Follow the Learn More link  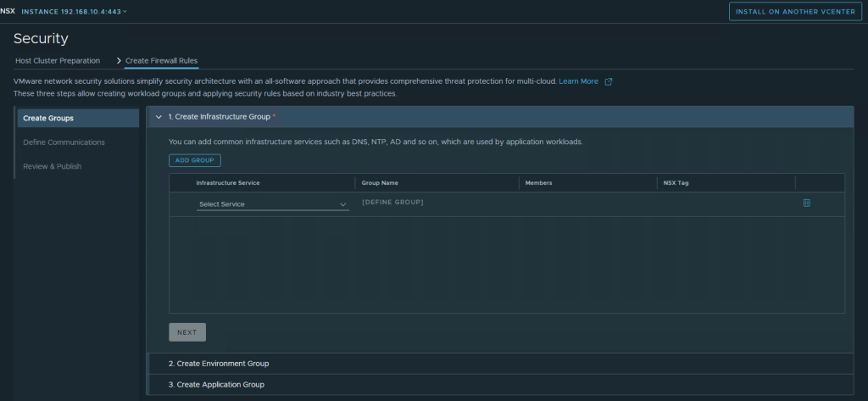tap(578, 81)
